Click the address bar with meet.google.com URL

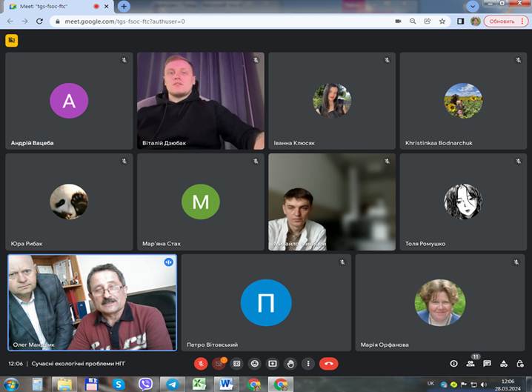click(222, 21)
